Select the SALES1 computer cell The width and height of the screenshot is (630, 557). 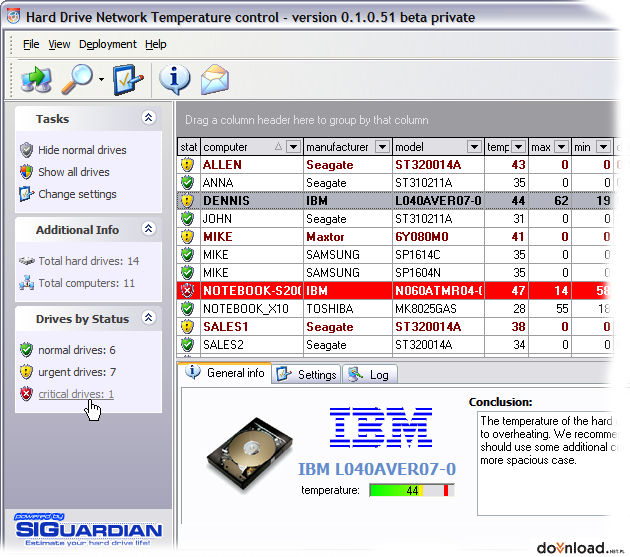[x=252, y=327]
